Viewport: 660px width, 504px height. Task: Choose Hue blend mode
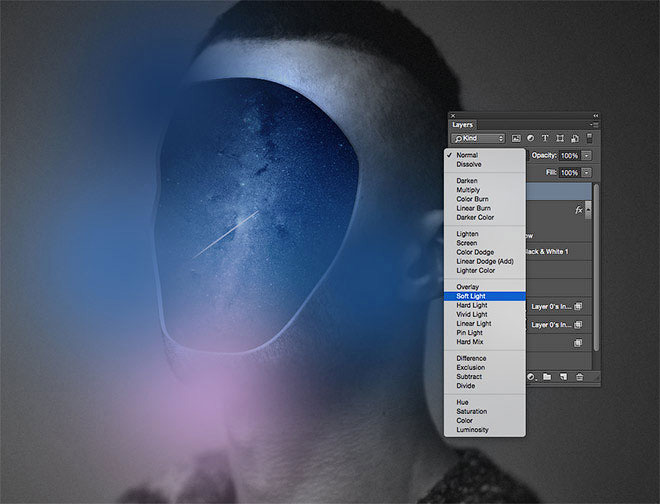485,402
